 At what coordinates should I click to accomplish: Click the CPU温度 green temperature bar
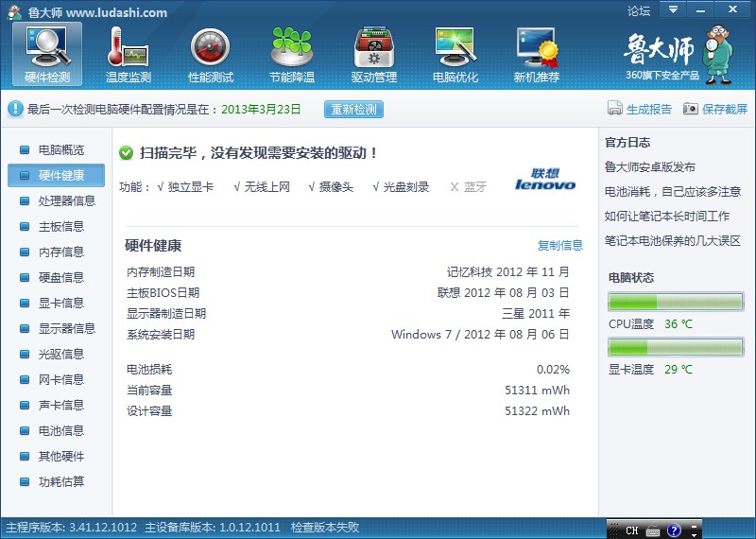[x=676, y=302]
